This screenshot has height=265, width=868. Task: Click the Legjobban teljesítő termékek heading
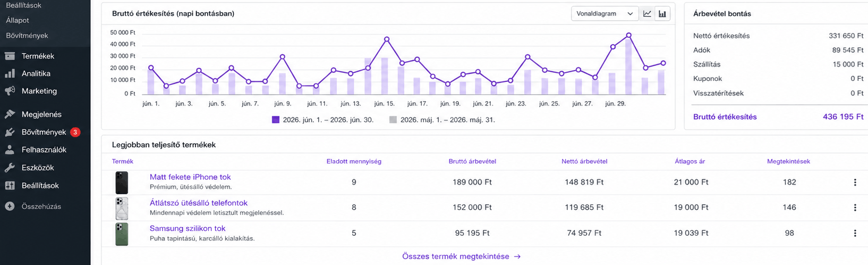pos(164,145)
